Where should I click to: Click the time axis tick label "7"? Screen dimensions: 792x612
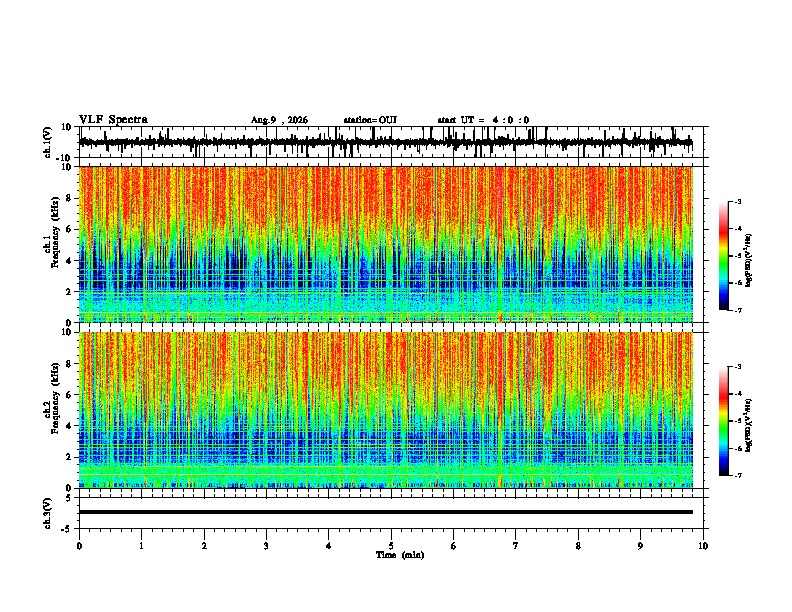coord(516,546)
